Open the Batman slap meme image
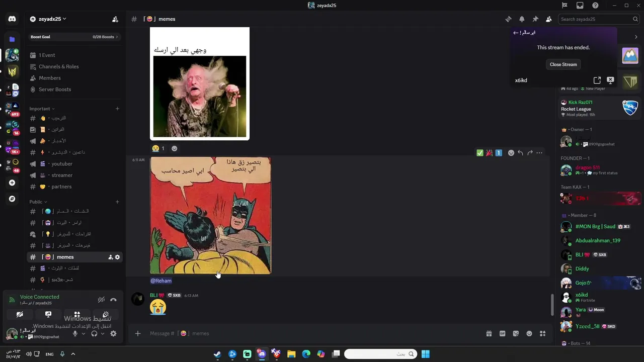The width and height of the screenshot is (644, 362). click(x=211, y=216)
